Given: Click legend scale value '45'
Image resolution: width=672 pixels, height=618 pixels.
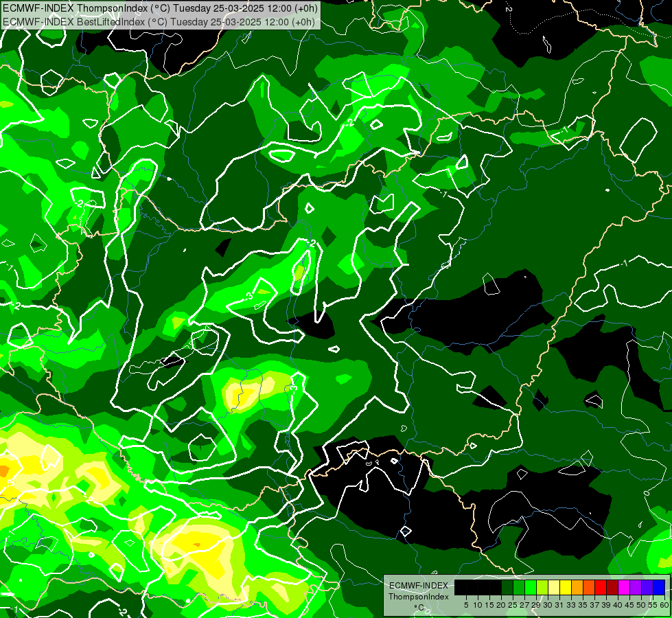Looking at the screenshot, I should pos(629,605).
